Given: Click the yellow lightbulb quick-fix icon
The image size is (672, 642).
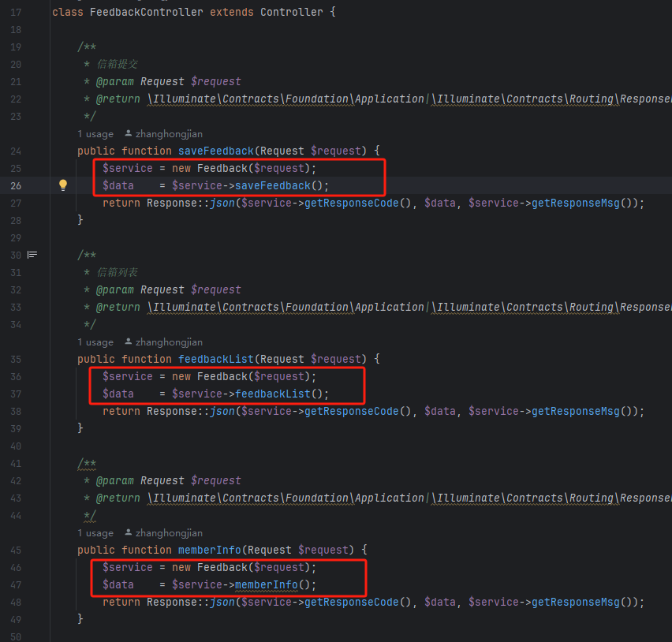Looking at the screenshot, I should pyautogui.click(x=63, y=185).
